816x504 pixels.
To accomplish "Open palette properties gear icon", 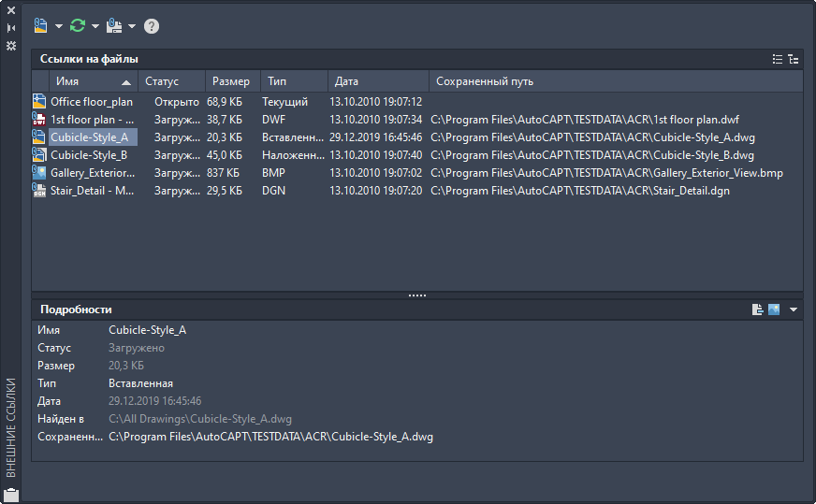I will (11, 45).
